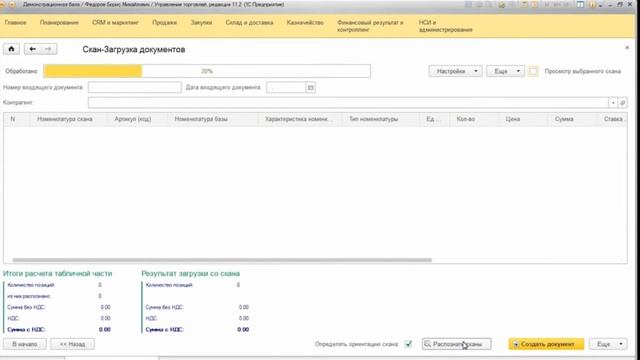Click the Распознать сканы button
The image size is (640, 360).
click(x=457, y=344)
